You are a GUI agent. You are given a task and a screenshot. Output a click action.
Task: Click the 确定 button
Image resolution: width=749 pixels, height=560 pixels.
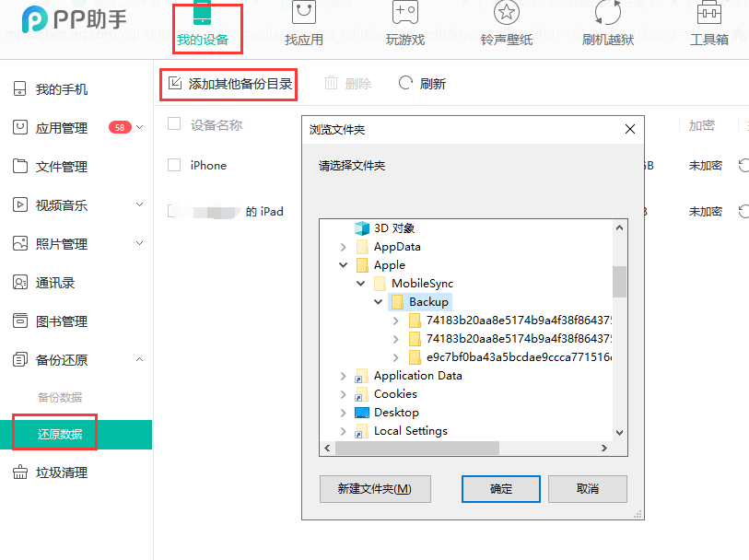(501, 489)
